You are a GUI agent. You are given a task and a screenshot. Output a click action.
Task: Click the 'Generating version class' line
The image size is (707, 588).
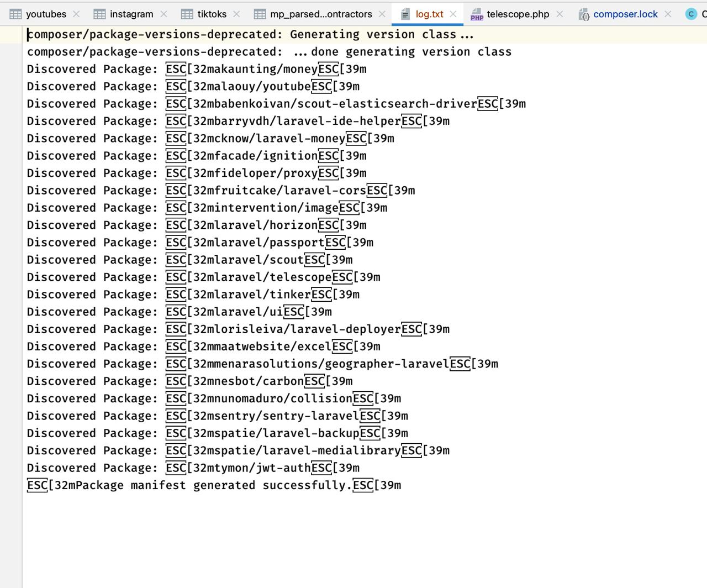point(250,34)
